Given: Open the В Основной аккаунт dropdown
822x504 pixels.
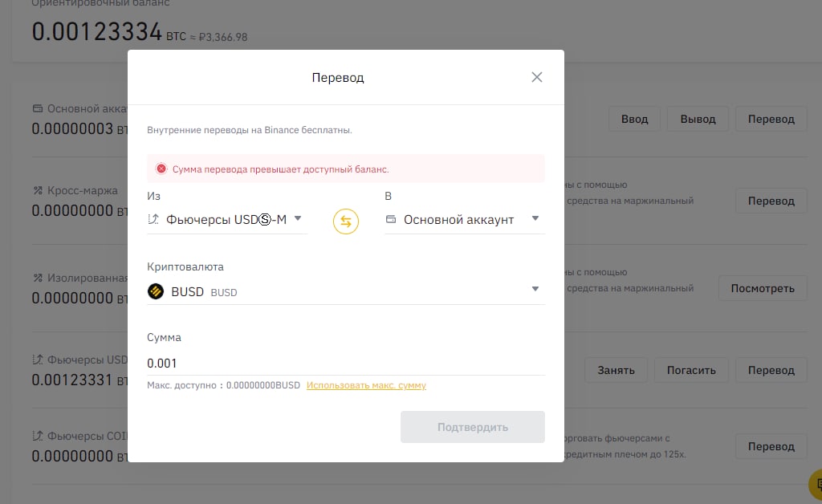Looking at the screenshot, I should (465, 220).
